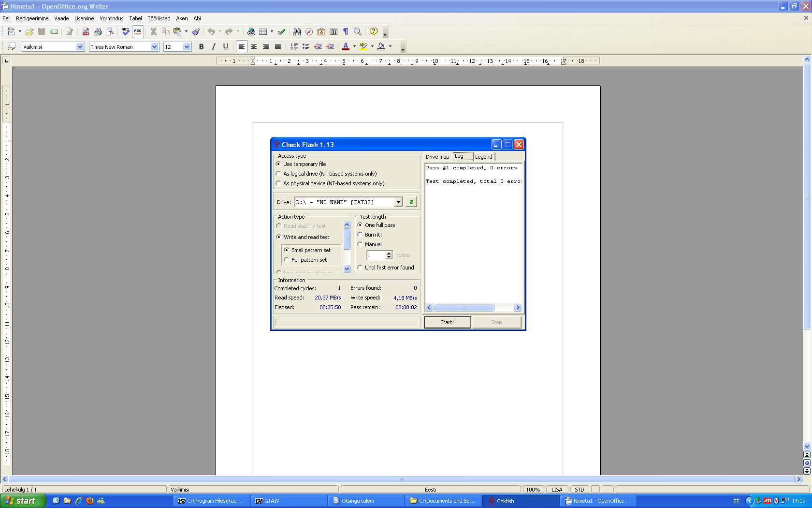Click the Copy icon
The height and width of the screenshot is (508, 812).
click(166, 32)
